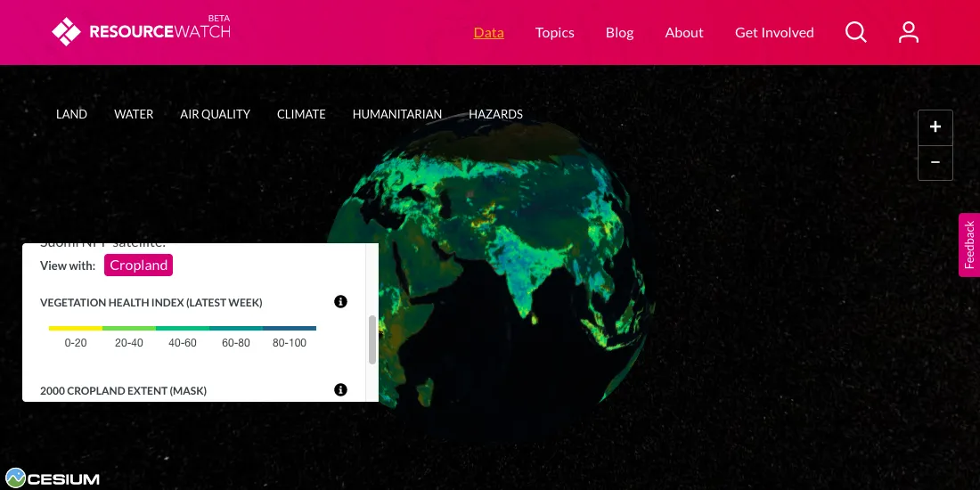980x490 pixels.
Task: Click the Resource Watch logo
Action: [142, 31]
